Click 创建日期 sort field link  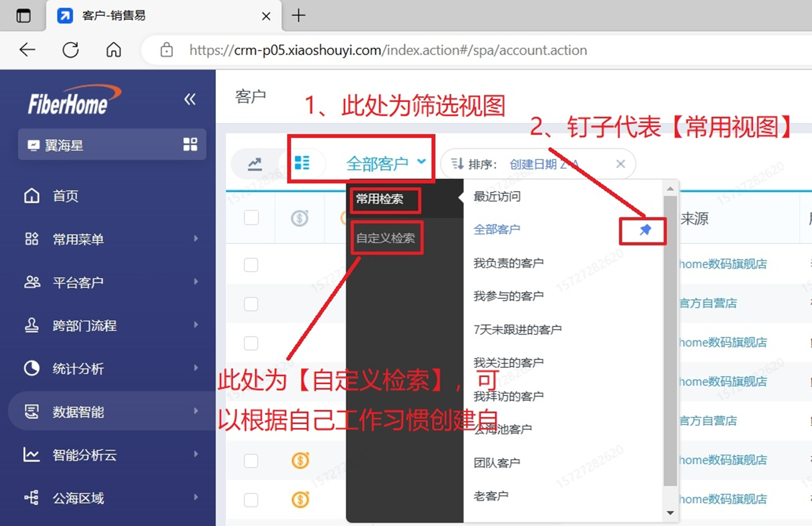coord(544,165)
